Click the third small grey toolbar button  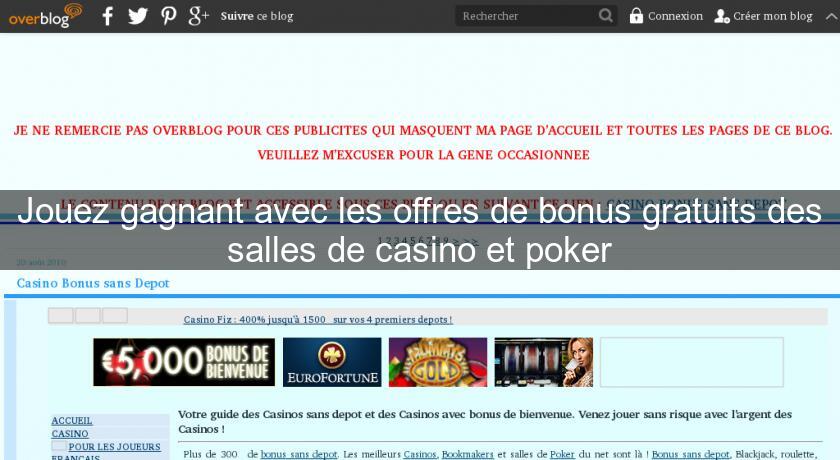click(115, 315)
